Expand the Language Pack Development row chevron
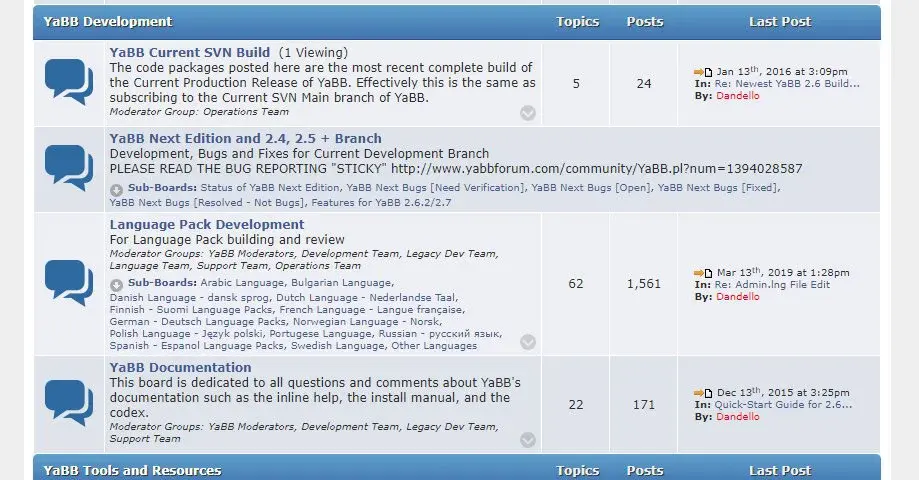 [x=527, y=342]
